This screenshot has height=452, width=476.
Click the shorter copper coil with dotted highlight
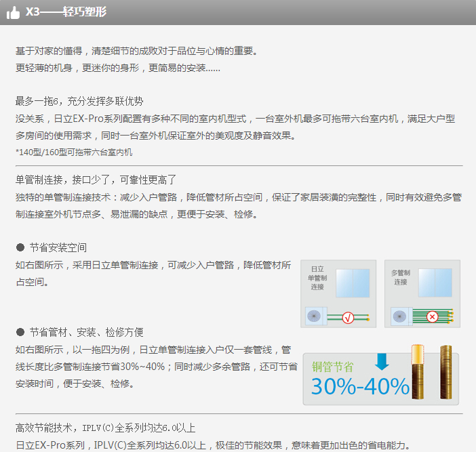click(418, 371)
